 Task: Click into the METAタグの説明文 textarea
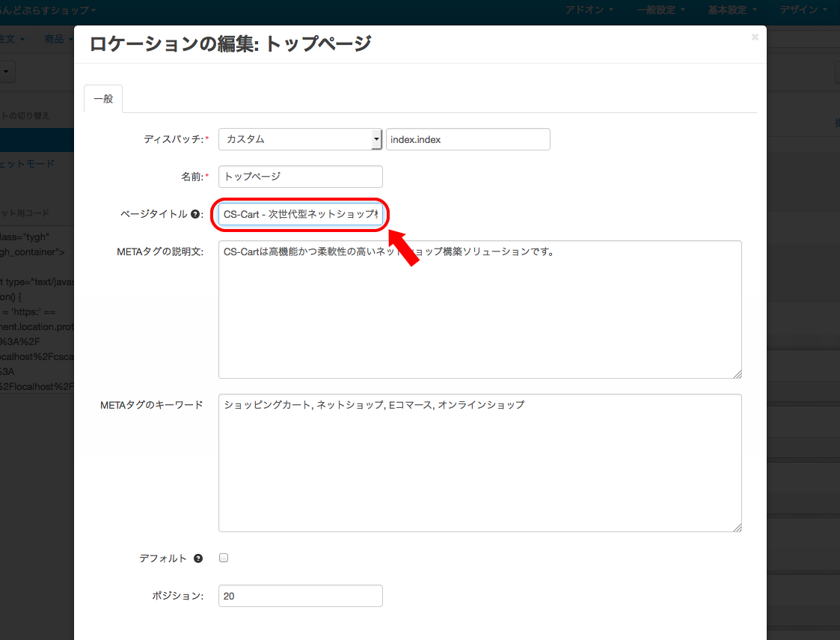pyautogui.click(x=480, y=309)
